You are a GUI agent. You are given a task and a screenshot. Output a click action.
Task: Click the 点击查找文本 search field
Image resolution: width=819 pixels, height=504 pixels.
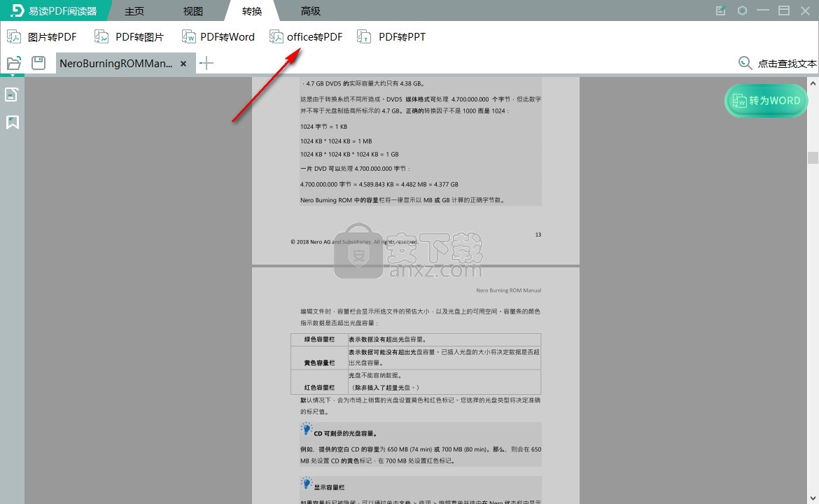point(787,64)
